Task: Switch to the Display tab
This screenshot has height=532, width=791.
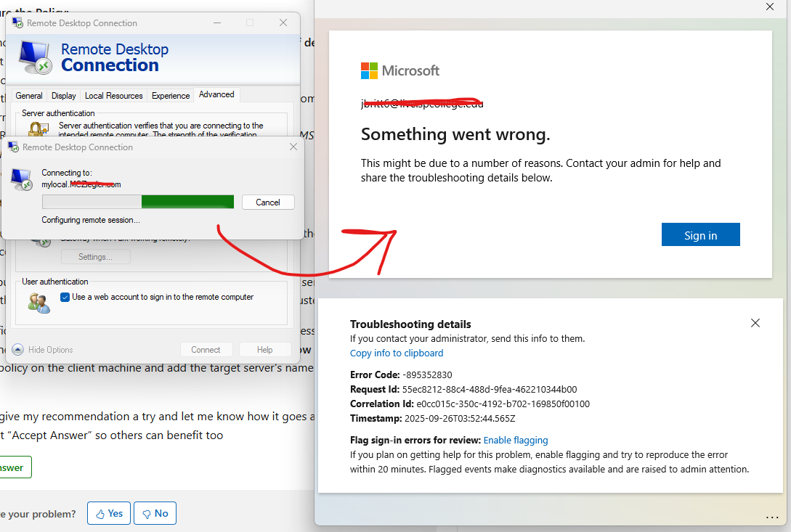Action: point(64,96)
